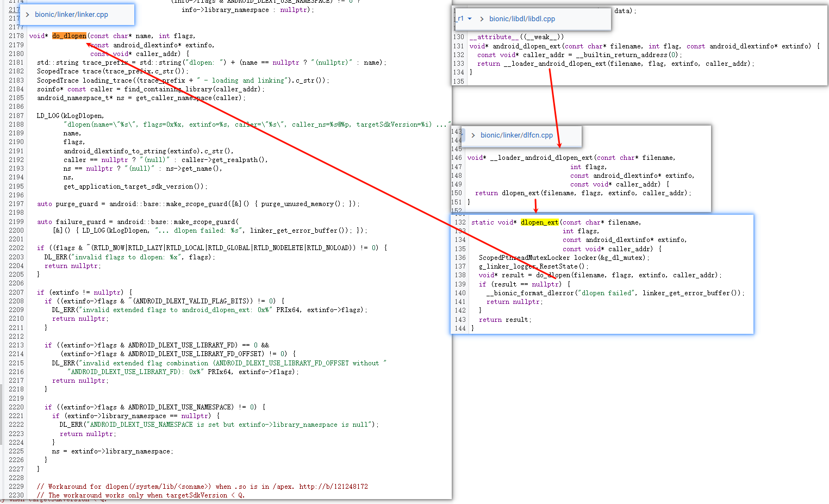Open the bionic/linker/linker.cpp file link
This screenshot has height=504, width=829.
71,15
